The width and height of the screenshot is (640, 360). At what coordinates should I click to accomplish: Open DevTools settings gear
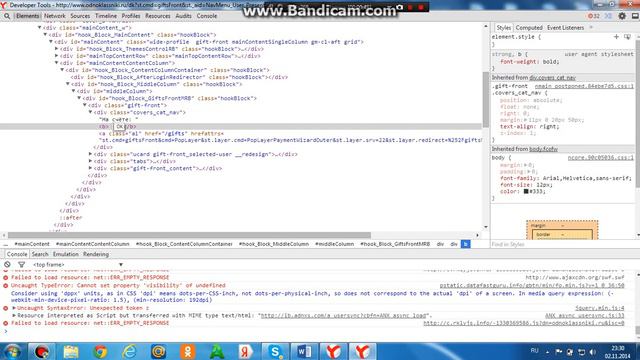pyautogui.click(x=622, y=16)
